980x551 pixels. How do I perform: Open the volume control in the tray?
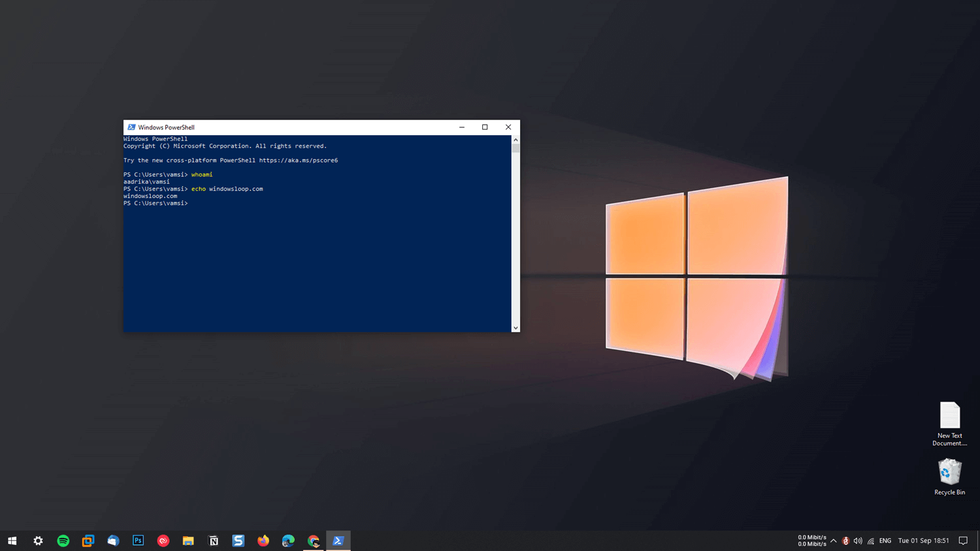click(x=858, y=541)
